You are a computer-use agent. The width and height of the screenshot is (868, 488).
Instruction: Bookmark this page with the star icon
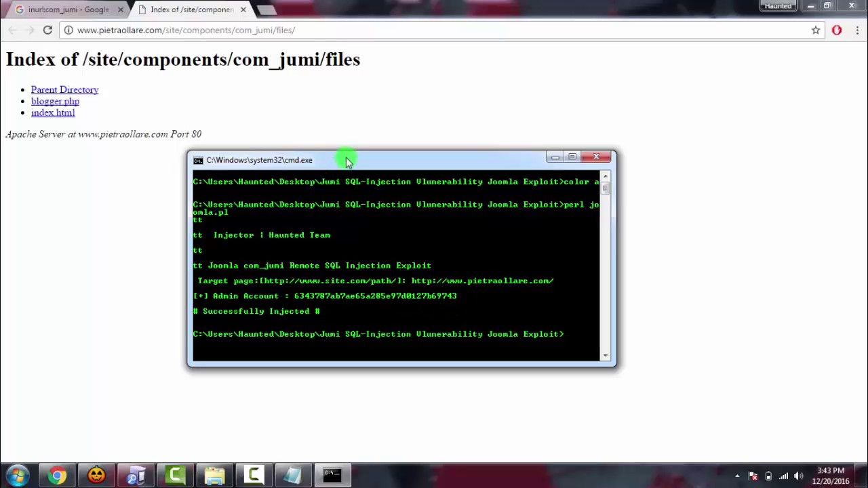tap(816, 30)
